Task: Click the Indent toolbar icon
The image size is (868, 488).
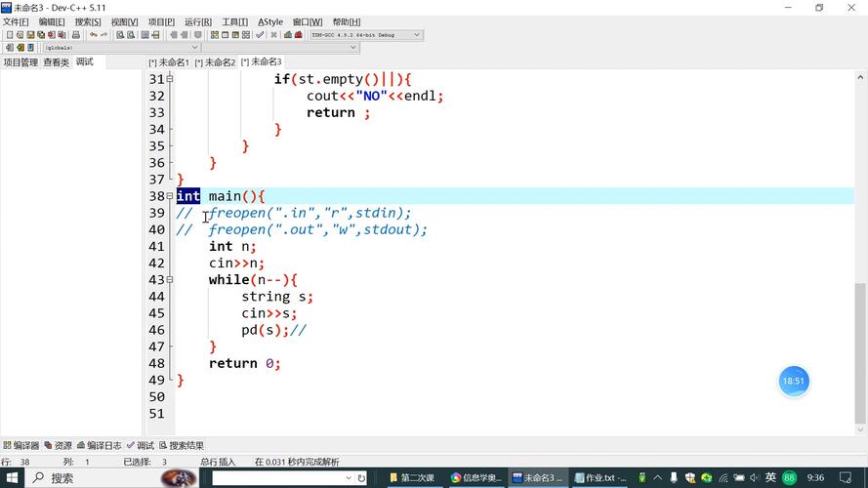Action: [174, 35]
